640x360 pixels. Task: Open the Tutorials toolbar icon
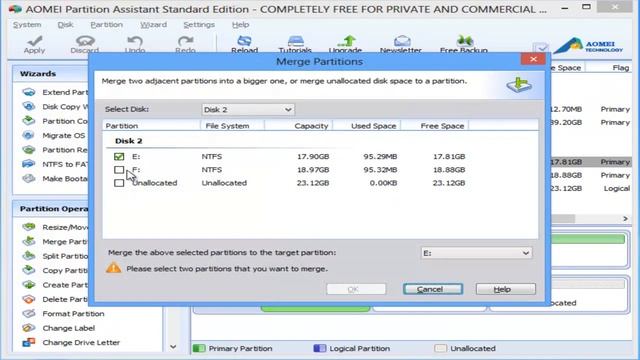click(x=296, y=41)
